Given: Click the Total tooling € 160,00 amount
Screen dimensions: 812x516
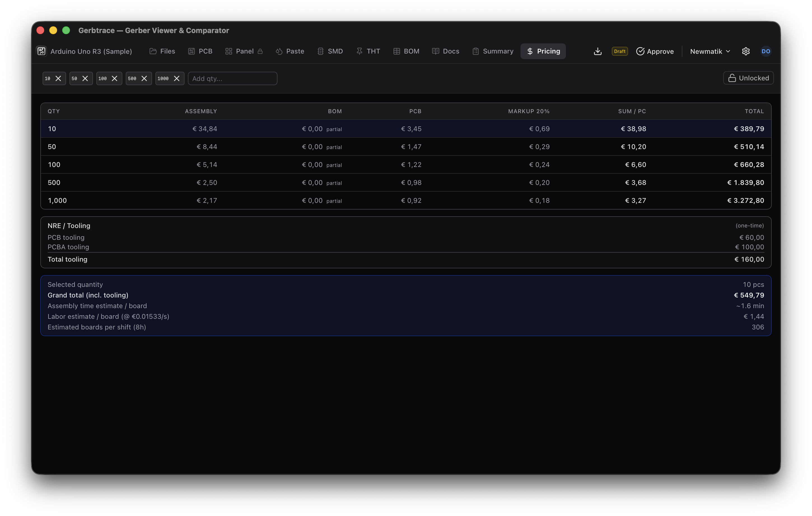Looking at the screenshot, I should pos(749,259).
